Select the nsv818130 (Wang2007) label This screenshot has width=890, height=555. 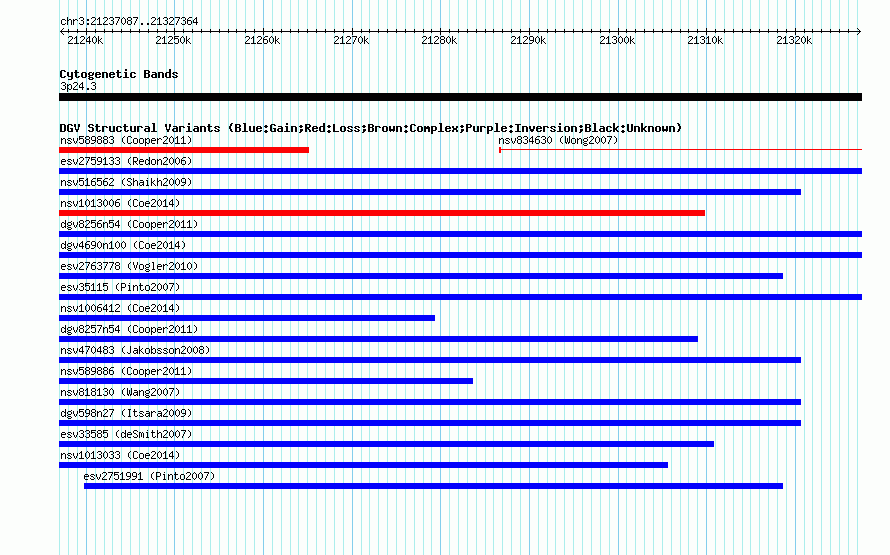pyautogui.click(x=120, y=392)
